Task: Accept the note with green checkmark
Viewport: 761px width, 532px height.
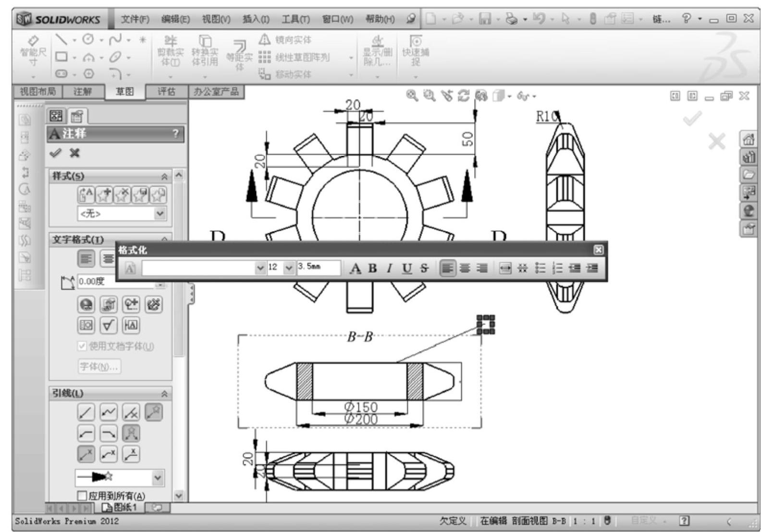Action: [x=56, y=153]
